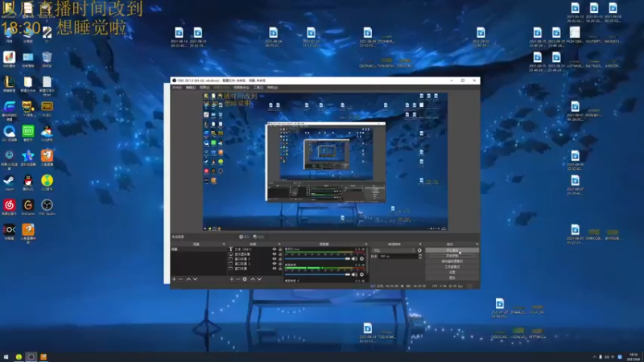This screenshot has height=362, width=644.
Task: Increase transition duration with stepper up arrow
Action: click(x=419, y=255)
